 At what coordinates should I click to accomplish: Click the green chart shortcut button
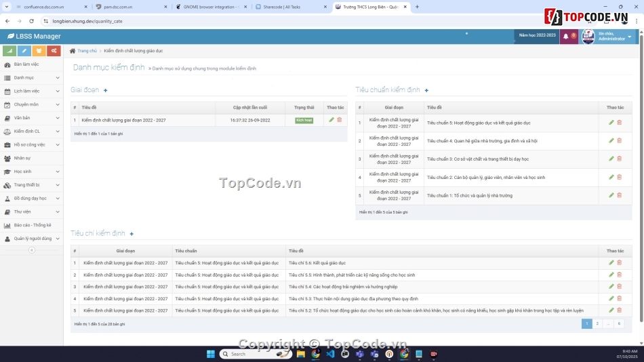point(9,51)
